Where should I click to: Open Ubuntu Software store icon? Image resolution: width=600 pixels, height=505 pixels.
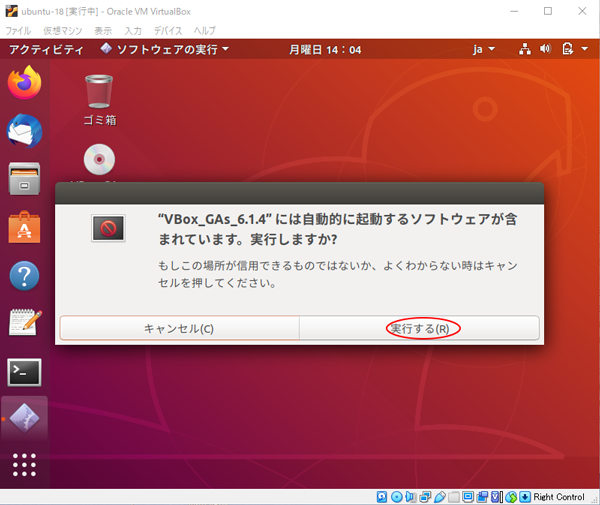(x=24, y=227)
